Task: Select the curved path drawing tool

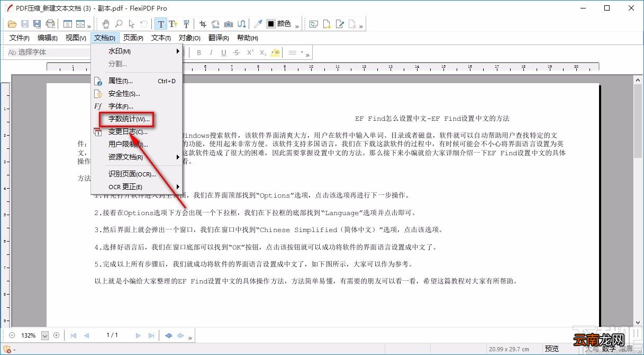Action: (241, 24)
